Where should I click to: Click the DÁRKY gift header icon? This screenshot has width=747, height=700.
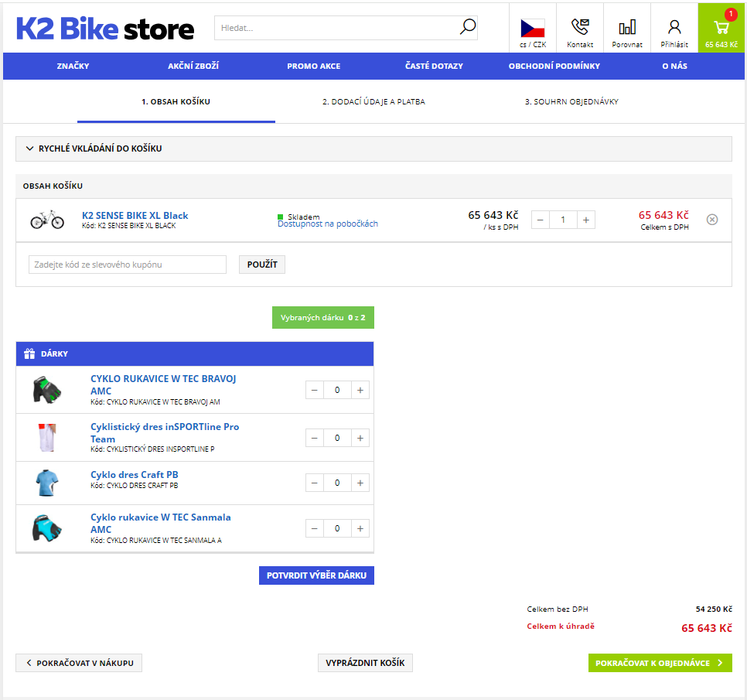[x=29, y=353]
